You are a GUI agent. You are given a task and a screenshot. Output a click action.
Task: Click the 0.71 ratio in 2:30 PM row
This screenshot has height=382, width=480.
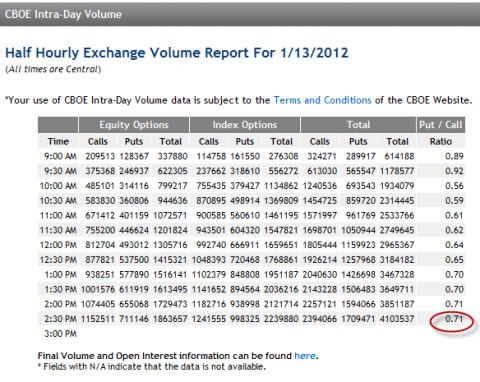(x=454, y=319)
